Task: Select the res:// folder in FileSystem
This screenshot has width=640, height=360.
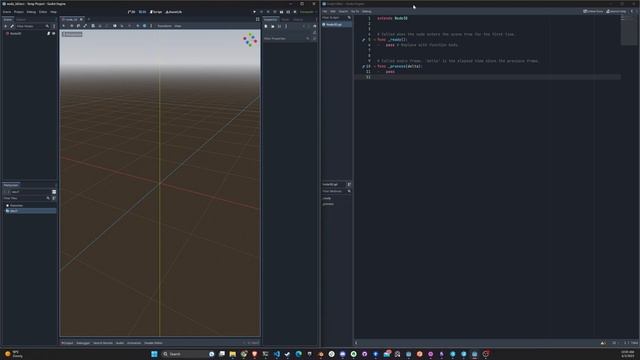Action: point(30,211)
